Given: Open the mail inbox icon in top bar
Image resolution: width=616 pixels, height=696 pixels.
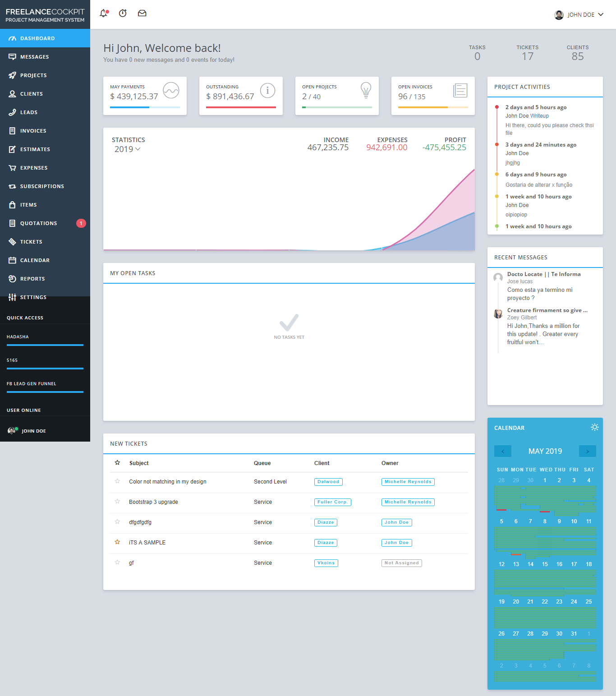Looking at the screenshot, I should [x=142, y=14].
